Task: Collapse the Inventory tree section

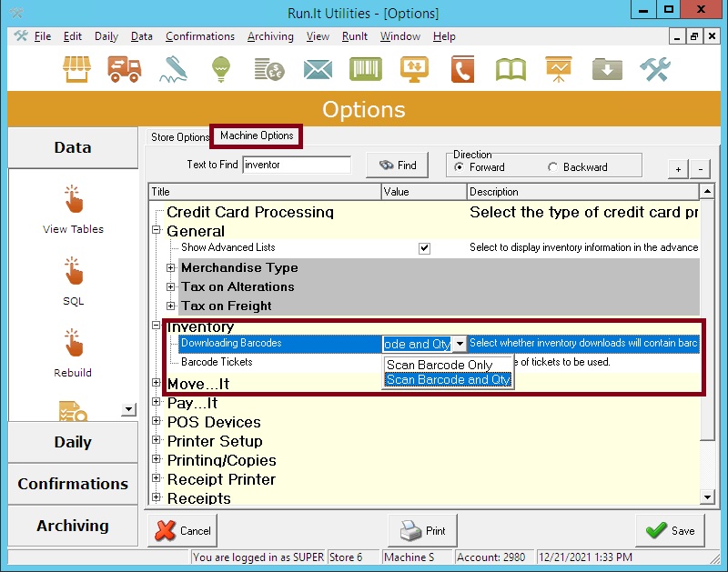Action: (157, 326)
